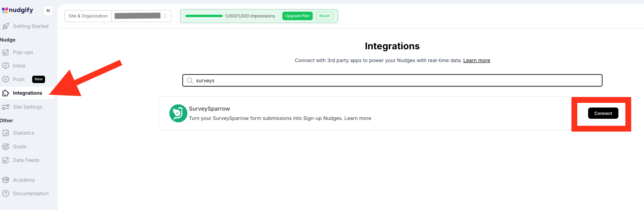Open Site Settings
This screenshot has height=210, width=644.
[27, 107]
